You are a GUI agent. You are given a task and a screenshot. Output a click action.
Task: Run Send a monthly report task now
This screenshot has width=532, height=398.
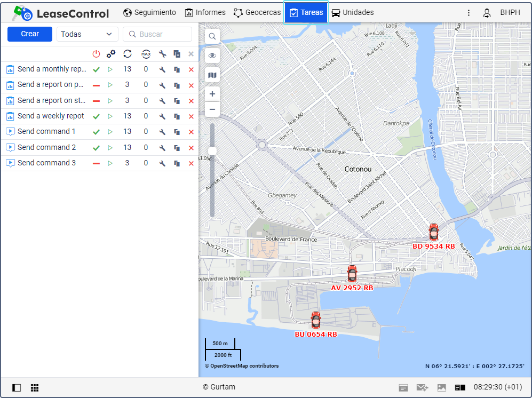coord(110,69)
